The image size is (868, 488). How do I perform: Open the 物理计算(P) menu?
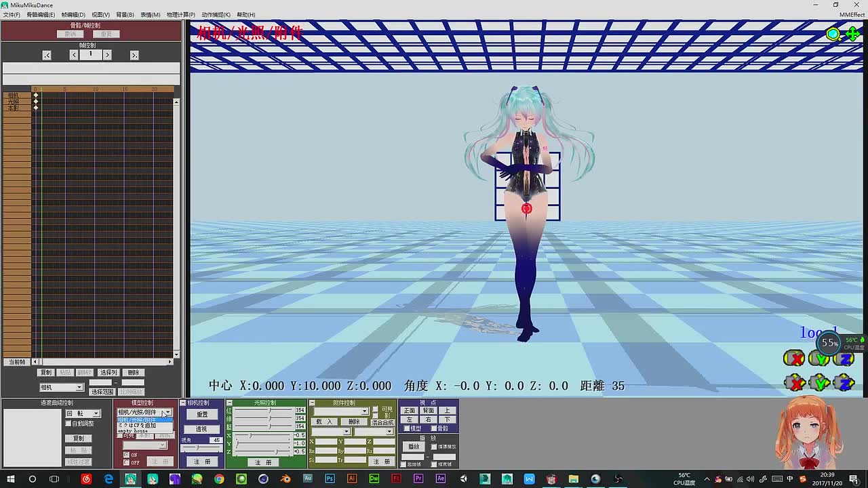pyautogui.click(x=180, y=14)
